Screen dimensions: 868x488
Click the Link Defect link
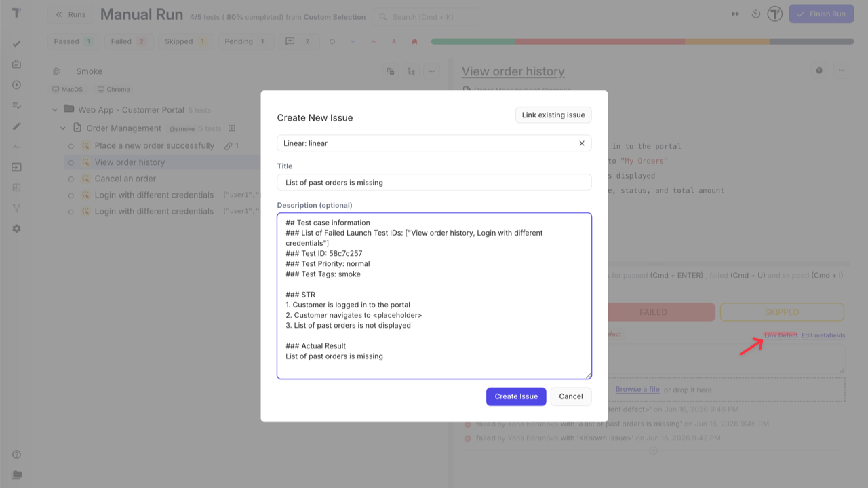781,335
